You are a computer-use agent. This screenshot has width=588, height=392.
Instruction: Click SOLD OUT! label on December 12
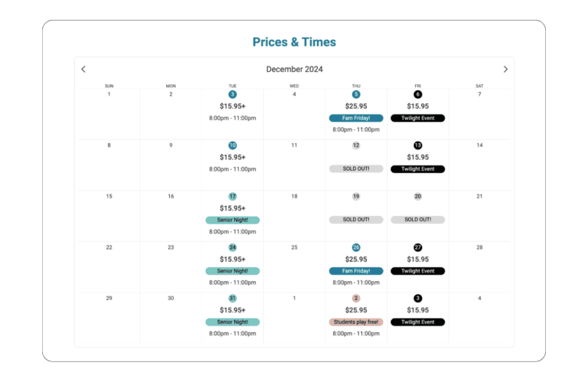click(x=356, y=168)
